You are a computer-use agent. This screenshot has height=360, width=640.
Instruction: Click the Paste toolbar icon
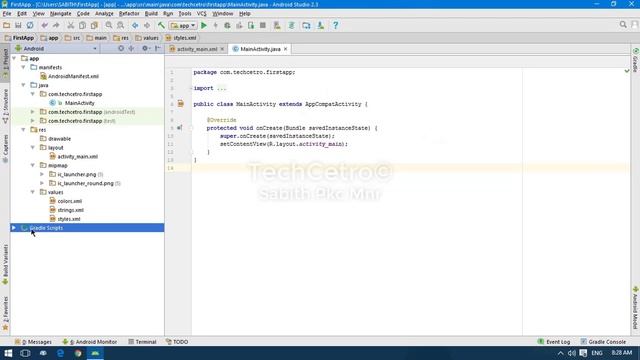[x=94, y=25]
